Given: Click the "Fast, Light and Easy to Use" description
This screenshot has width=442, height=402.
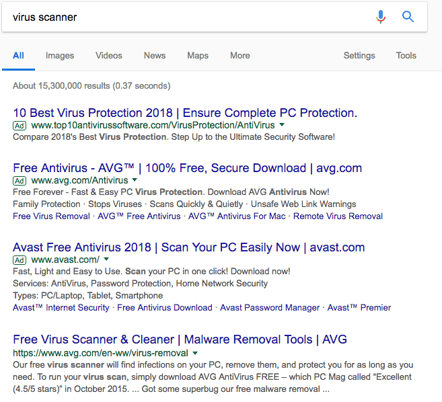Looking at the screenshot, I should 152,271.
